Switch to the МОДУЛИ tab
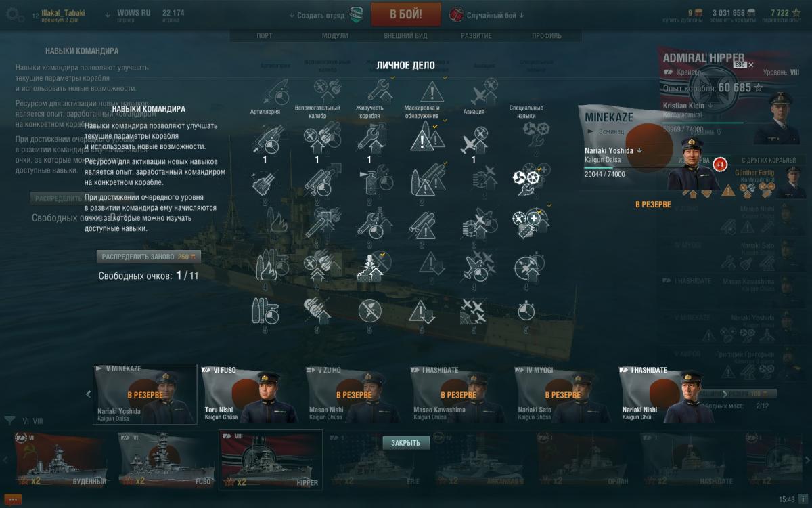Viewport: 812px width, 508px height. (335, 35)
